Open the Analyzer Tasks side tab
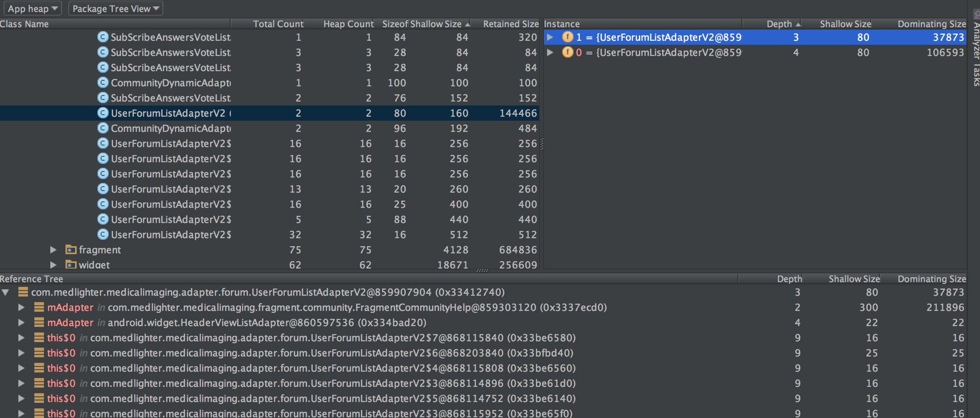980x418 pixels. pos(976,51)
